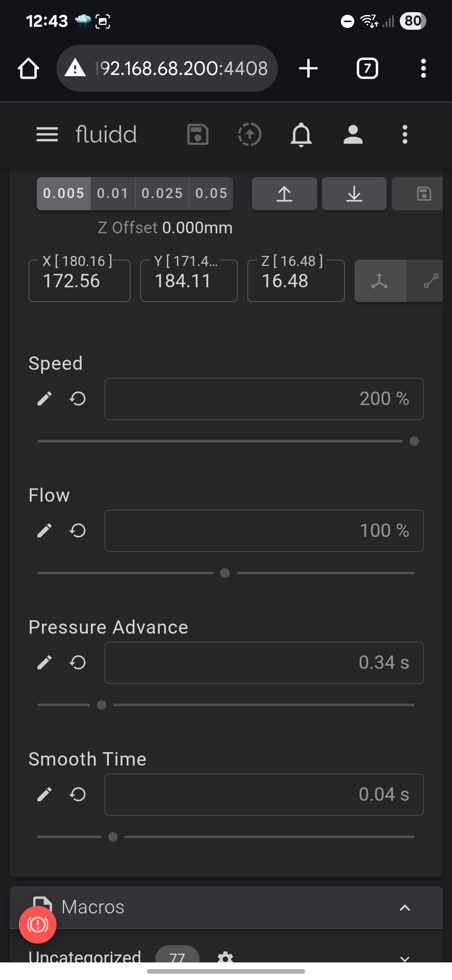Open a new browser tab with plus

308,68
